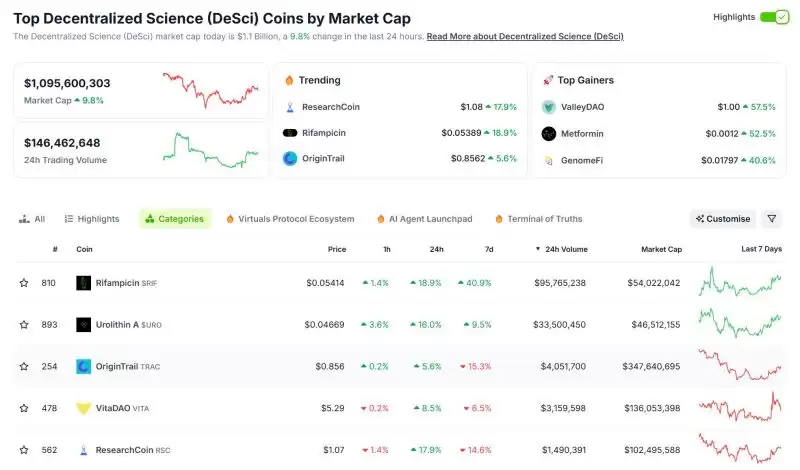This screenshot has width=800, height=470.
Task: Click the filter funnel icon
Action: point(772,219)
